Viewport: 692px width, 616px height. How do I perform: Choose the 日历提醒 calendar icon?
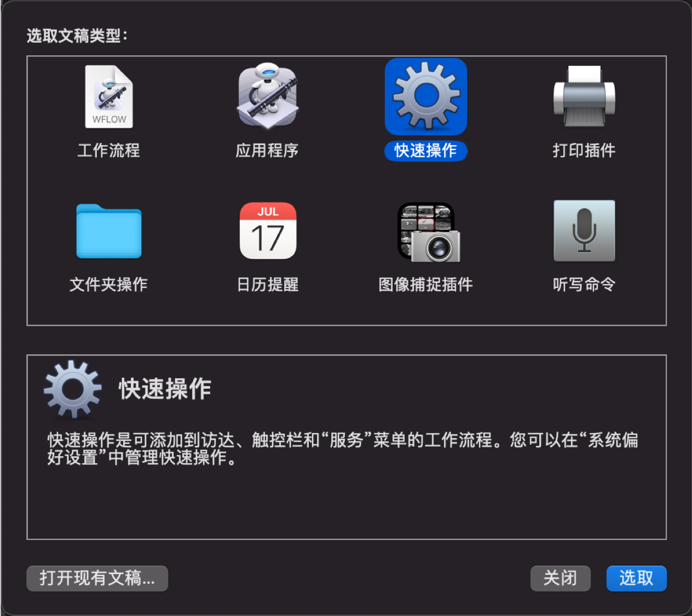pyautogui.click(x=268, y=231)
